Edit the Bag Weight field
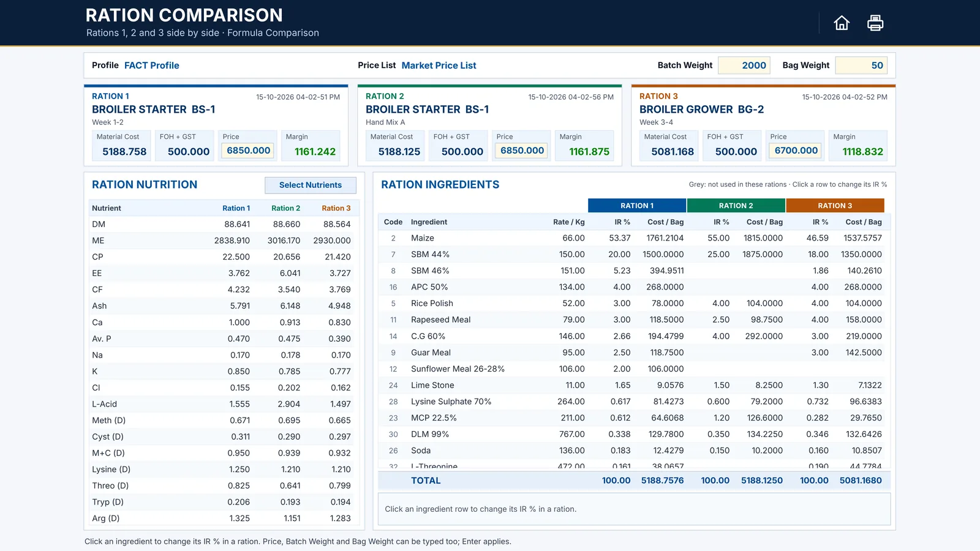980x551 pixels. (861, 66)
